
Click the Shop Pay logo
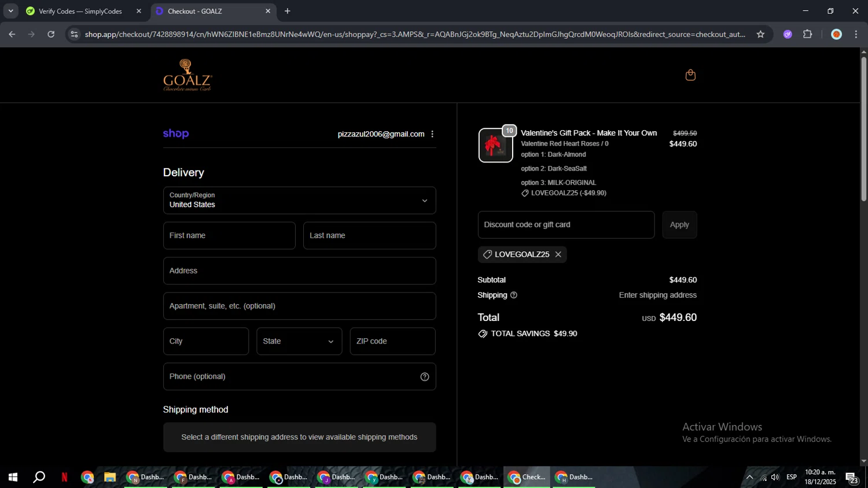pos(176,134)
